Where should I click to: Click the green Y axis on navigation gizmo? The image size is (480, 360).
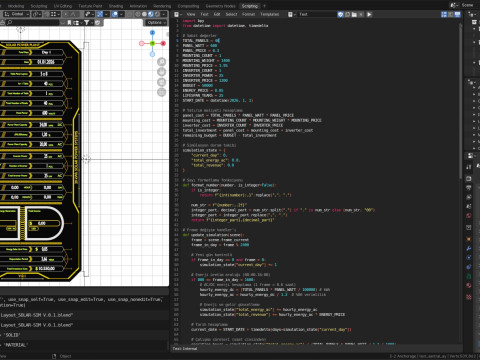(x=152, y=43)
